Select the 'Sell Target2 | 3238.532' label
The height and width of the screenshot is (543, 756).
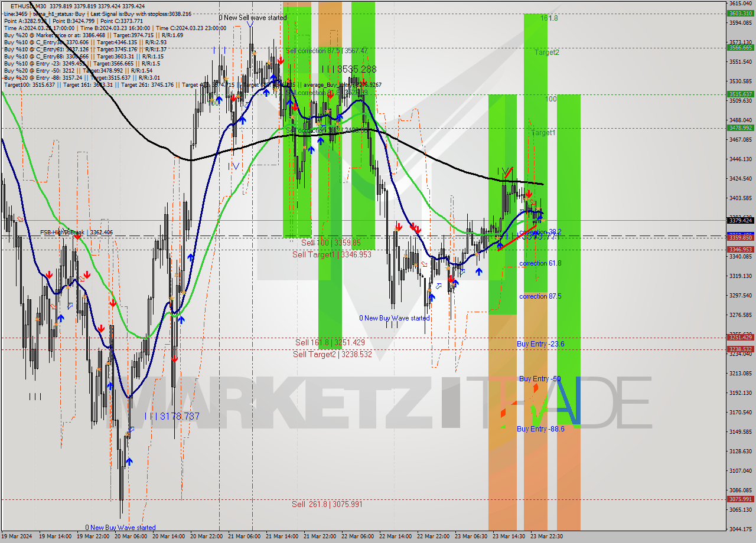coord(333,354)
